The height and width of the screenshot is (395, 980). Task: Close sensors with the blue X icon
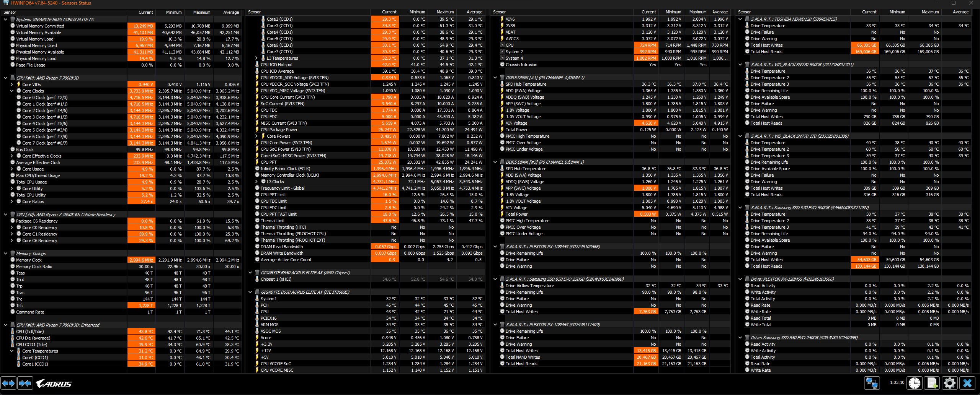click(x=967, y=383)
